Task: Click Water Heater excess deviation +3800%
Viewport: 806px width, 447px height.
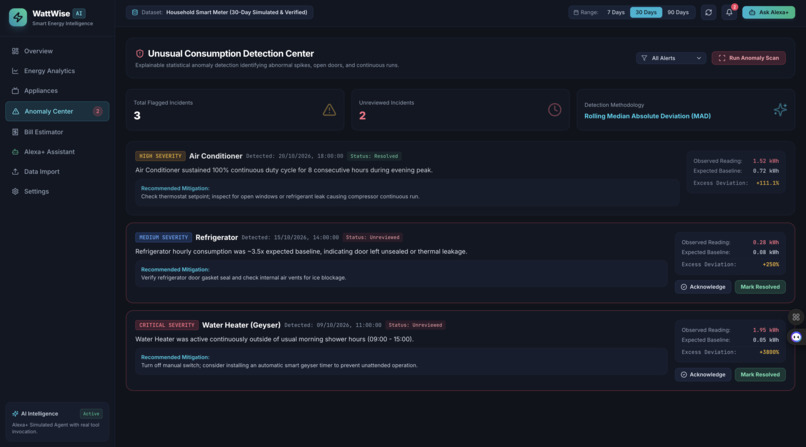Action: point(769,352)
